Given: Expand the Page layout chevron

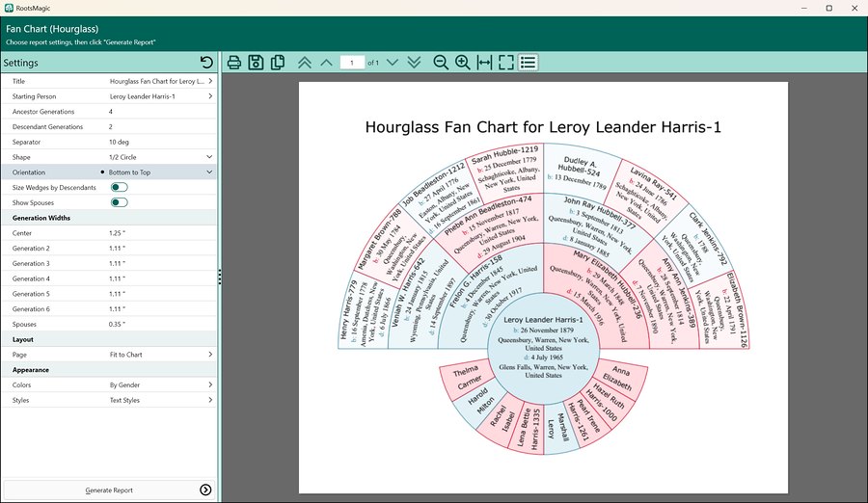Looking at the screenshot, I should 210,355.
